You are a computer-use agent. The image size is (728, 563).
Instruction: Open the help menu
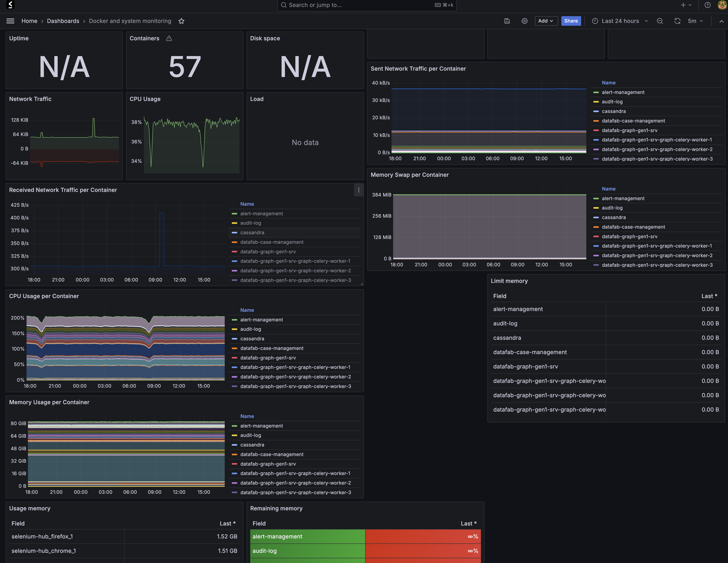[707, 5]
